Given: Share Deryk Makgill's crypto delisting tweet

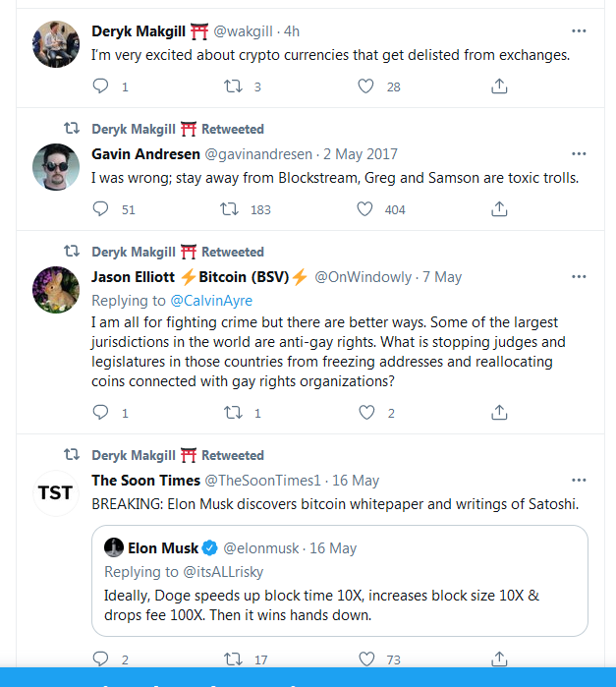Looking at the screenshot, I should 499,86.
